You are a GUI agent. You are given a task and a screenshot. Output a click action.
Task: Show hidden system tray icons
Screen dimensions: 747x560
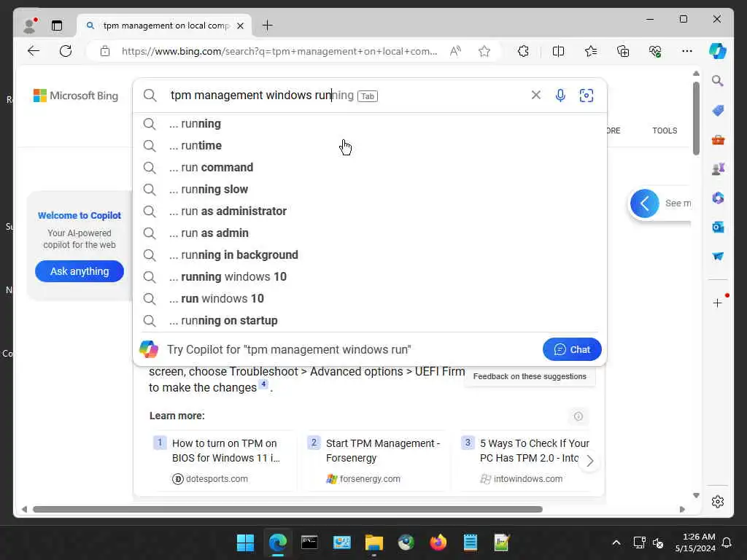click(x=616, y=542)
